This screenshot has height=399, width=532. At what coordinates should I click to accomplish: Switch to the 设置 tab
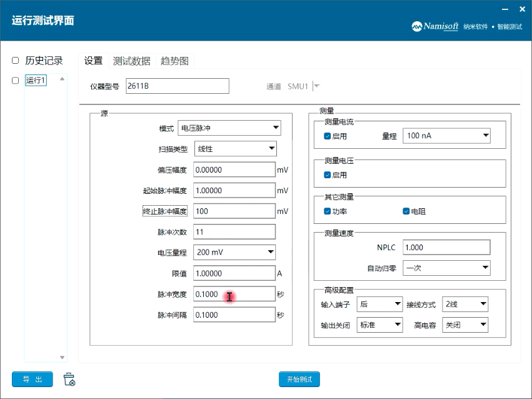tap(93, 61)
